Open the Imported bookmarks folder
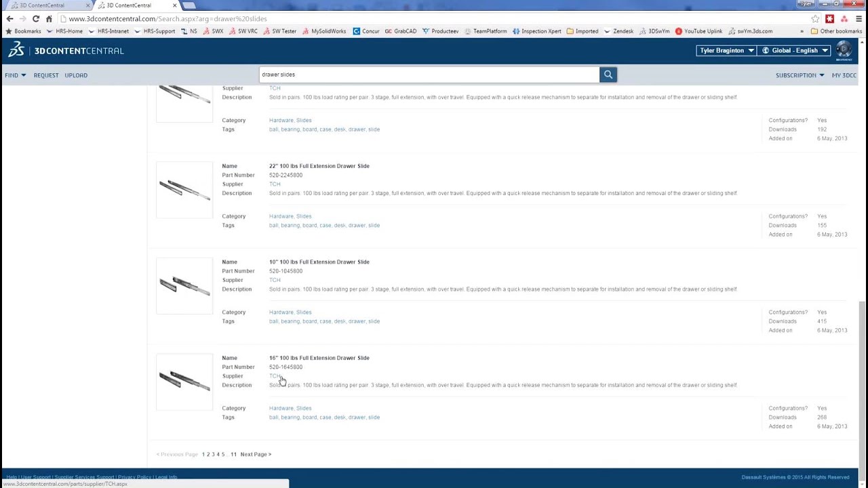Screen dimensions: 868x488 coord(583,31)
